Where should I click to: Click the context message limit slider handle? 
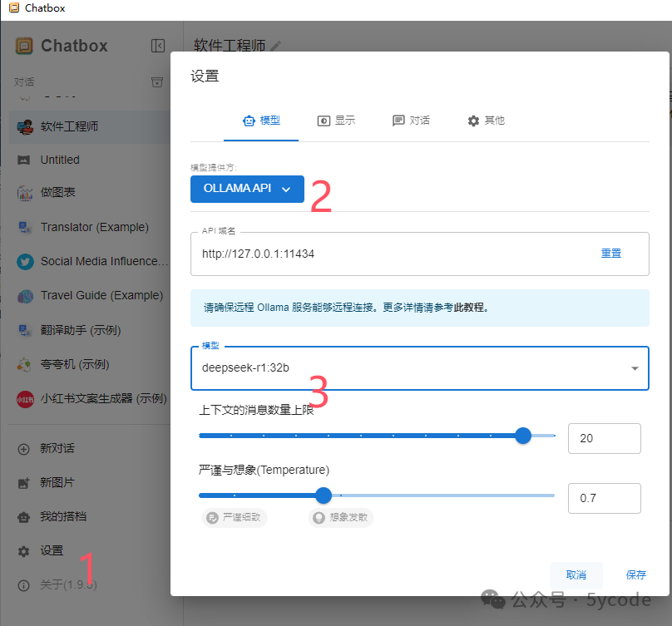[x=523, y=436]
